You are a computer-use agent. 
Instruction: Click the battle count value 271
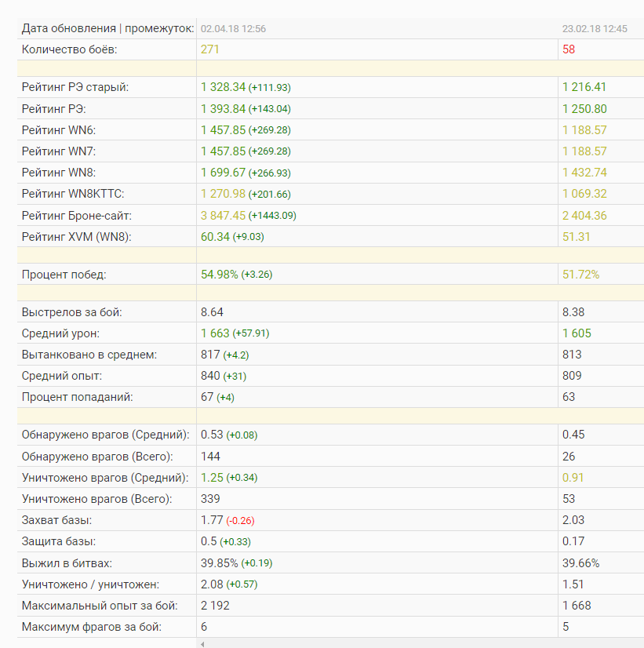[x=210, y=49]
